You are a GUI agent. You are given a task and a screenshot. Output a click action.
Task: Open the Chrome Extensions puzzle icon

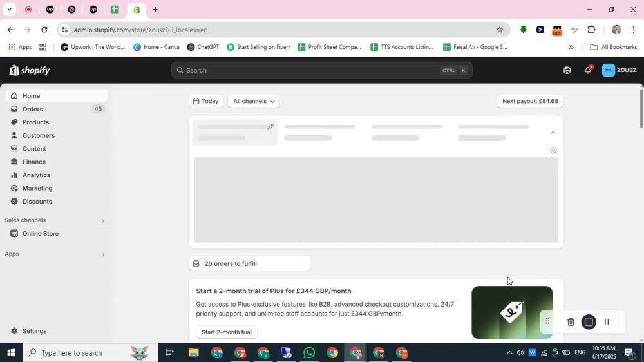point(591,30)
